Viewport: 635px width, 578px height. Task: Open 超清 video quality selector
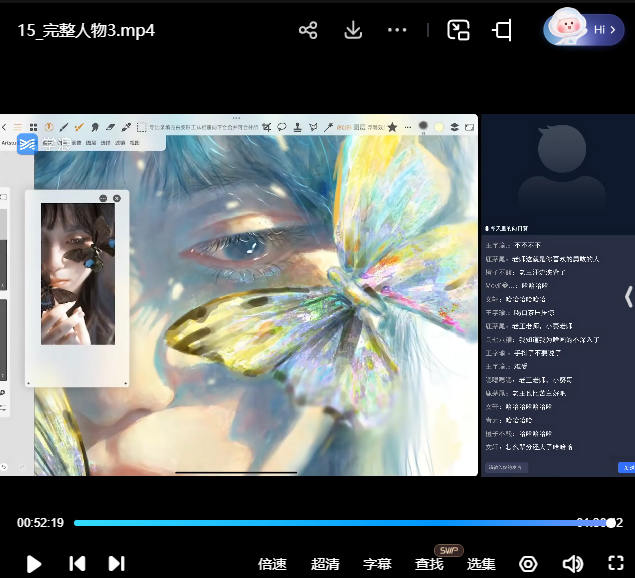[x=325, y=564]
